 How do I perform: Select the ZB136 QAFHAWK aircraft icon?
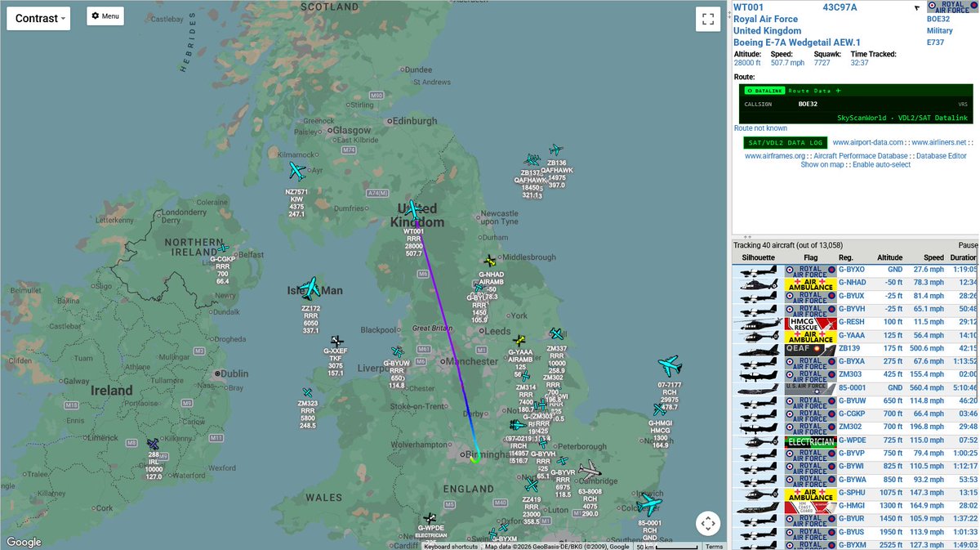(x=556, y=150)
